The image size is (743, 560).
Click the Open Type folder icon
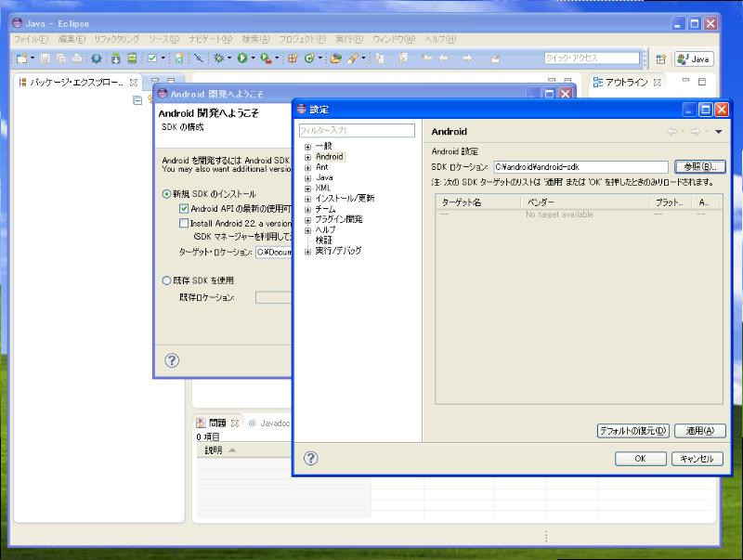coord(336,59)
